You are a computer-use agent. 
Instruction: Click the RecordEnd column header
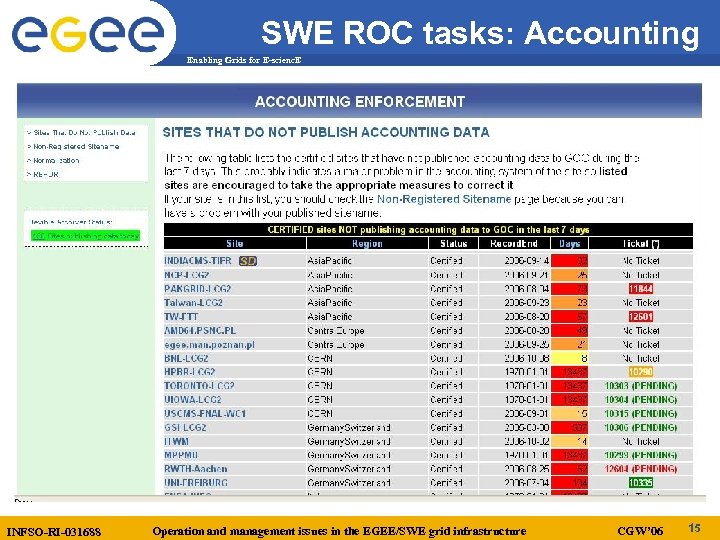(x=514, y=243)
